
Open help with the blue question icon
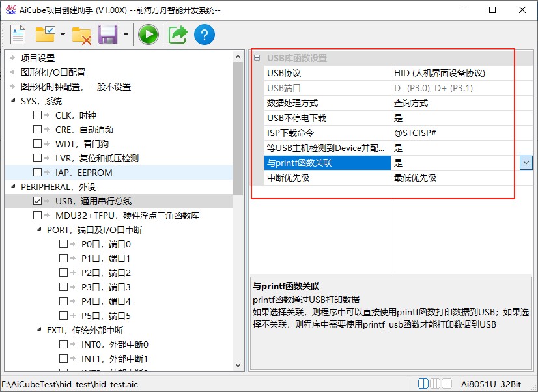pyautogui.click(x=205, y=35)
